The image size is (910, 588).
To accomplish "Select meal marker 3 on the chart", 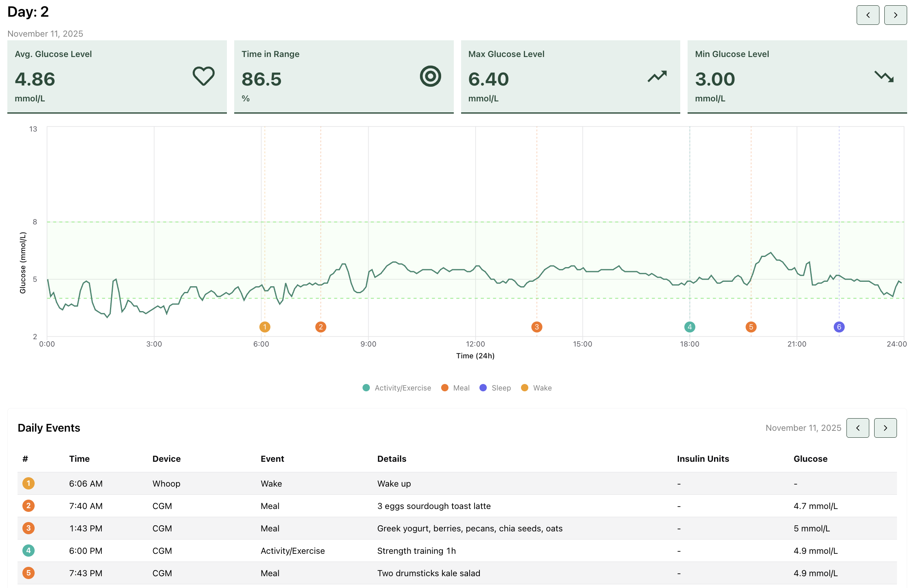I will pyautogui.click(x=536, y=327).
